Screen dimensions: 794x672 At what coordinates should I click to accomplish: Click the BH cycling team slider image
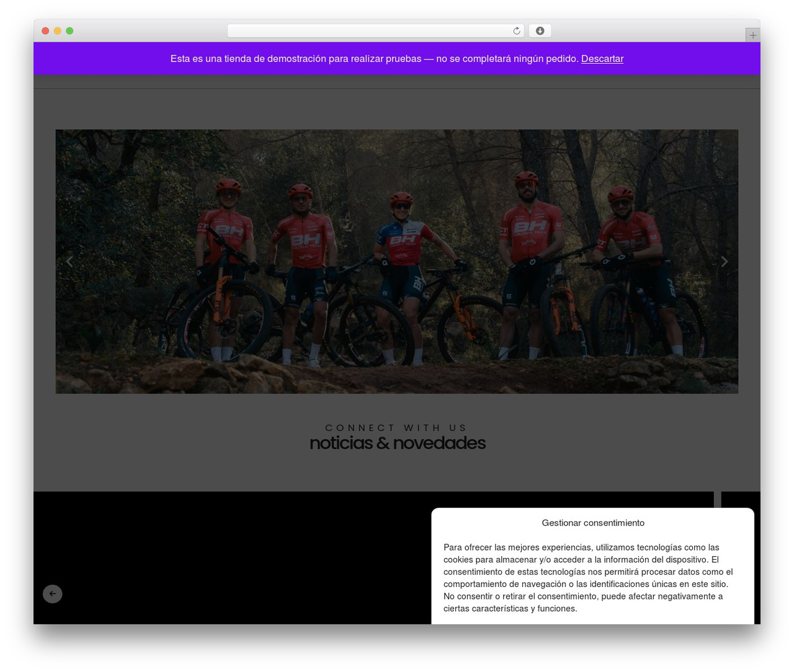point(397,262)
